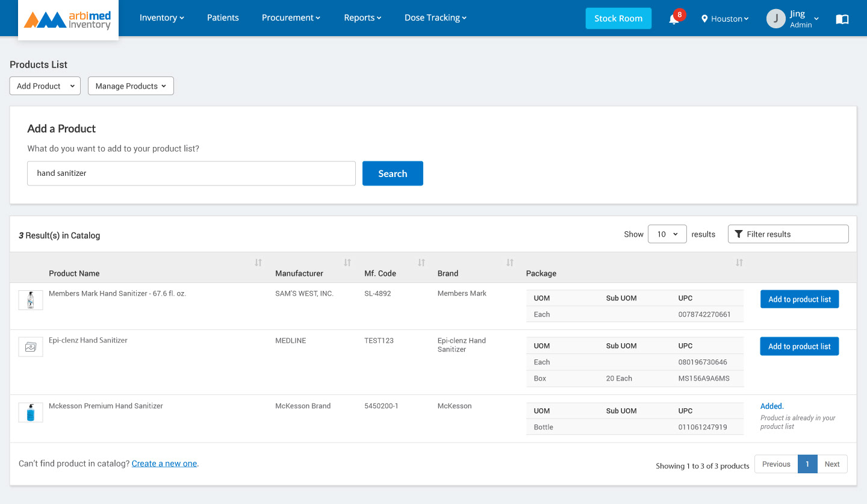Go to the Next page

tap(832, 464)
